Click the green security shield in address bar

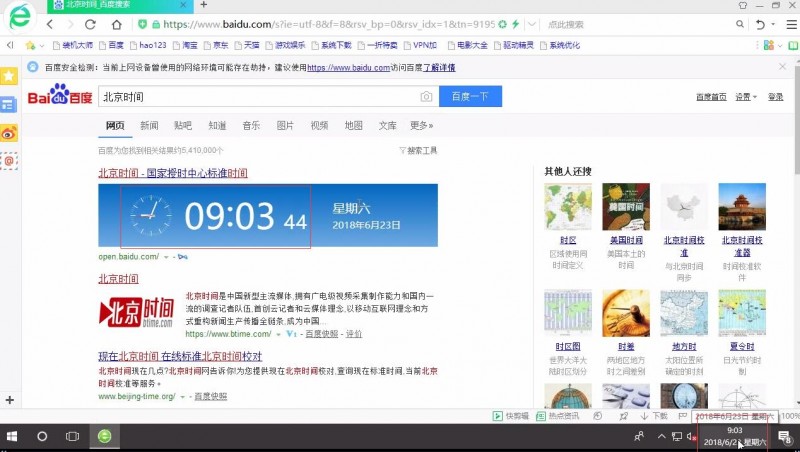coord(143,24)
